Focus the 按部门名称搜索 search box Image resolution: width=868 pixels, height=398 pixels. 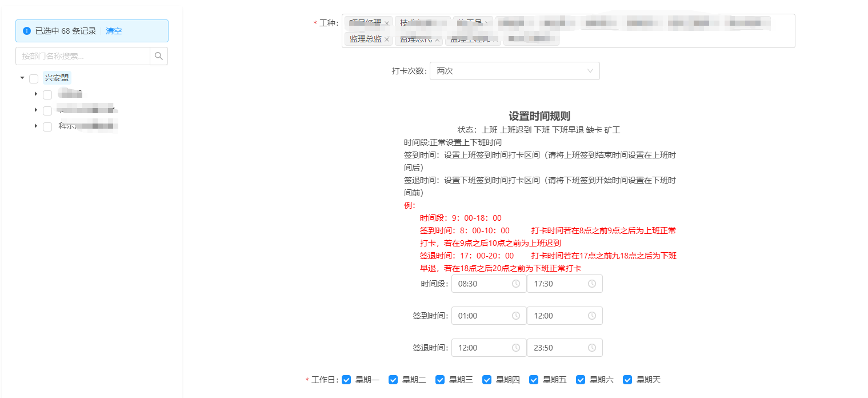pyautogui.click(x=83, y=56)
